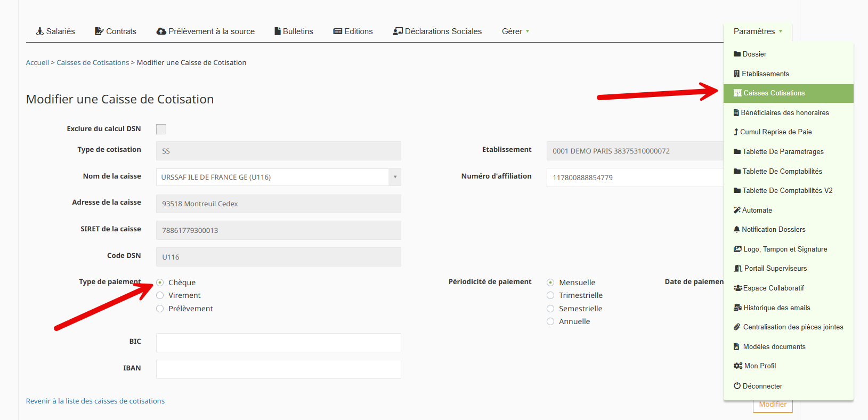The image size is (868, 420).
Task: Click the Accueil breadcrumb link
Action: (x=37, y=63)
